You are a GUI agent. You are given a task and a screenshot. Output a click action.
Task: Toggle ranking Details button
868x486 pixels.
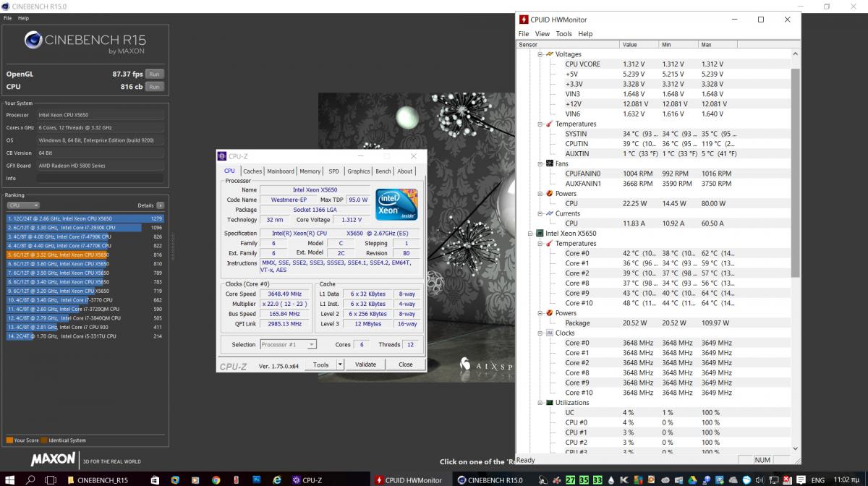tap(160, 205)
